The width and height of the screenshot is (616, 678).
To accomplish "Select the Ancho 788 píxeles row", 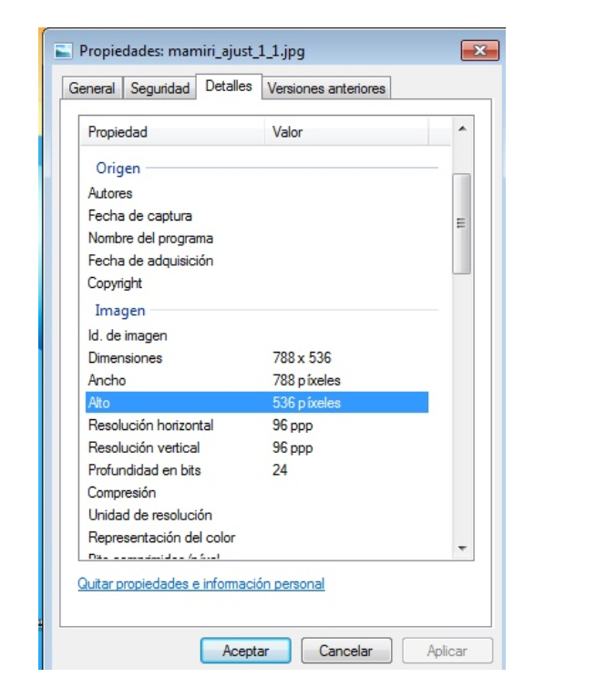I will pyautogui.click(x=255, y=380).
